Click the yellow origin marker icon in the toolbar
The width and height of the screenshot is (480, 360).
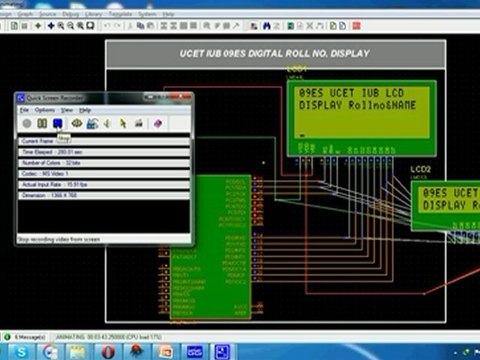click(x=38, y=26)
